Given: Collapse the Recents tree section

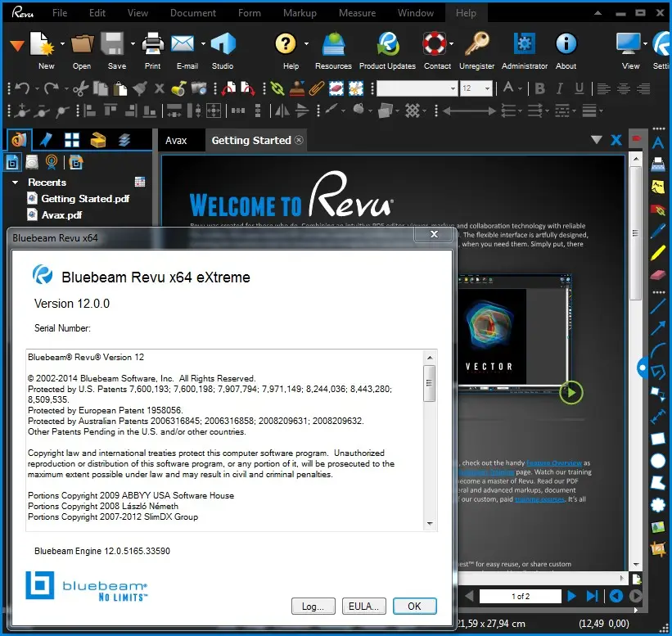Looking at the screenshot, I should point(16,183).
